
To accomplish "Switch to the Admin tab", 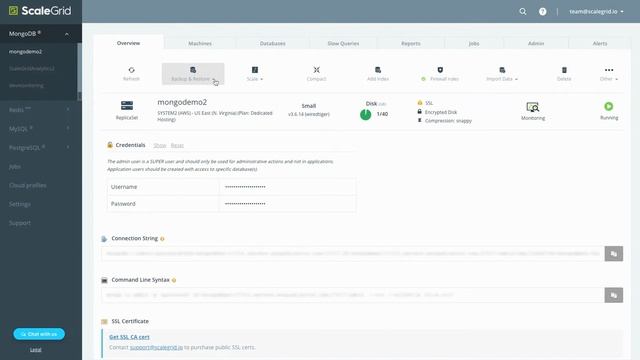I will pos(536,43).
